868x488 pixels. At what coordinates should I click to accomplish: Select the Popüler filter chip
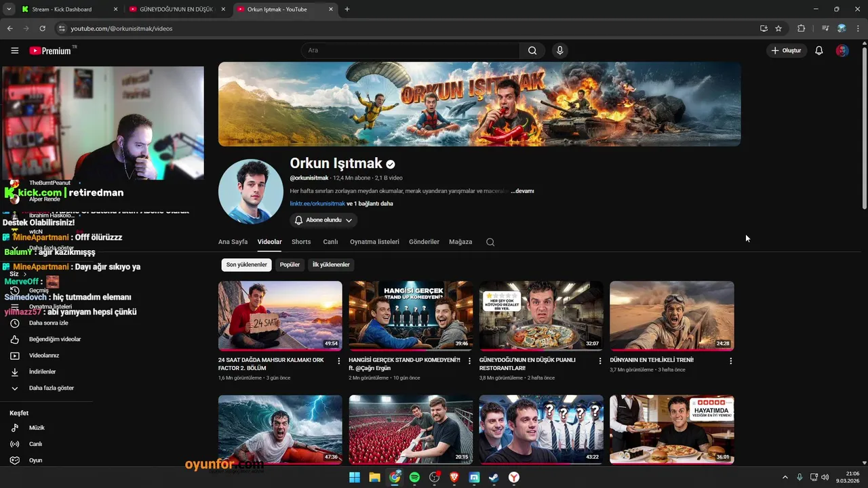click(290, 265)
